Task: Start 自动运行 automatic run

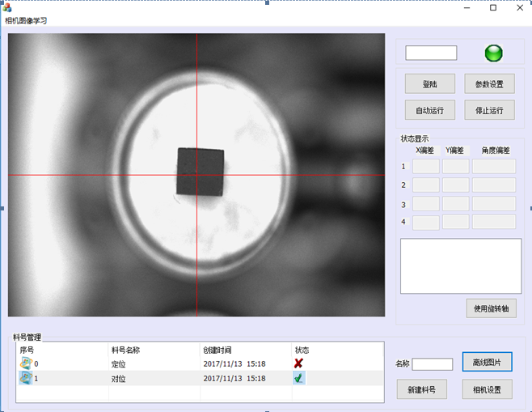Action: click(x=429, y=110)
